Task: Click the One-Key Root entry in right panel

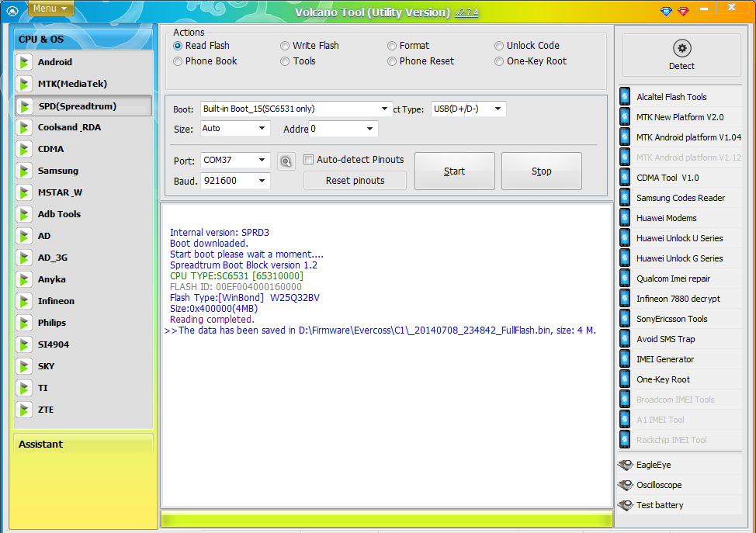Action: [x=680, y=379]
